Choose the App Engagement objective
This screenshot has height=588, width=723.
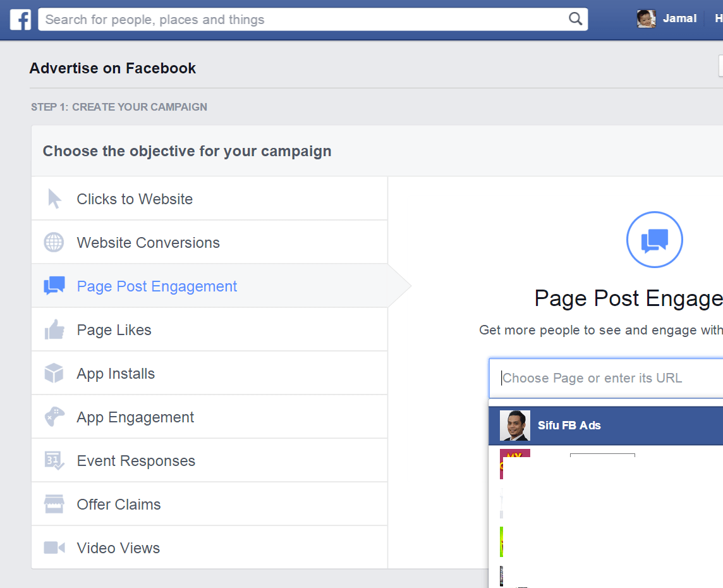[209, 417]
